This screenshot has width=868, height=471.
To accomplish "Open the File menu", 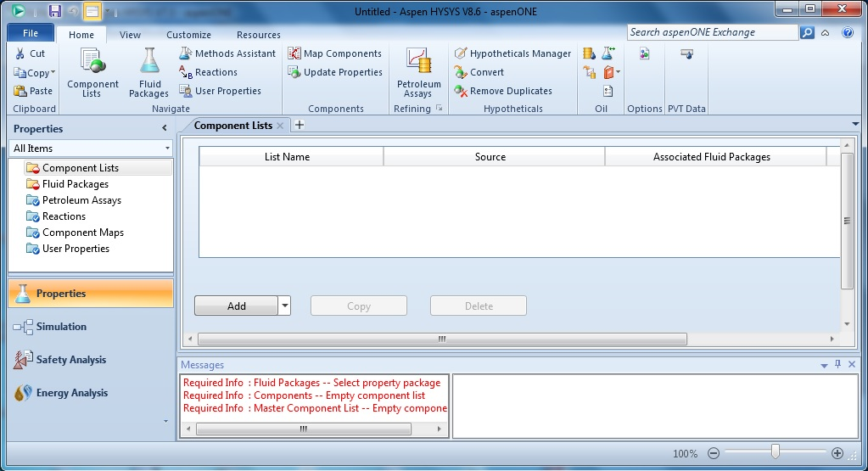I will click(x=31, y=33).
